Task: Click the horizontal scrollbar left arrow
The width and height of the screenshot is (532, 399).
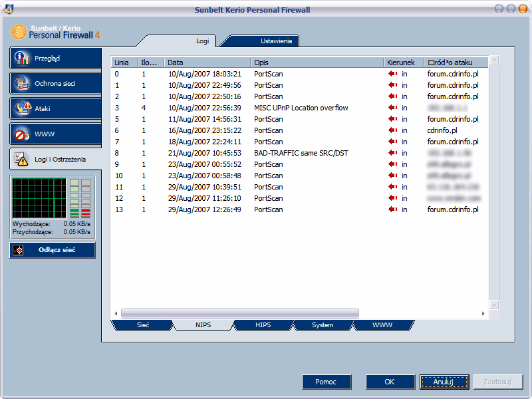Action: click(x=116, y=313)
